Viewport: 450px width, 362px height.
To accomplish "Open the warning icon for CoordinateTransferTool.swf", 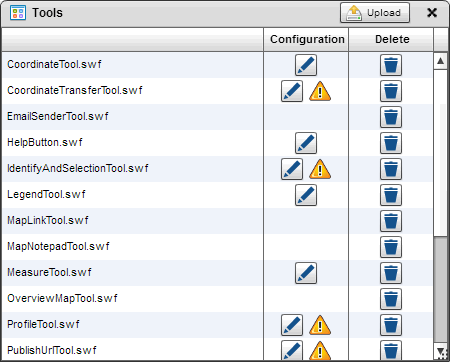I will [x=320, y=91].
